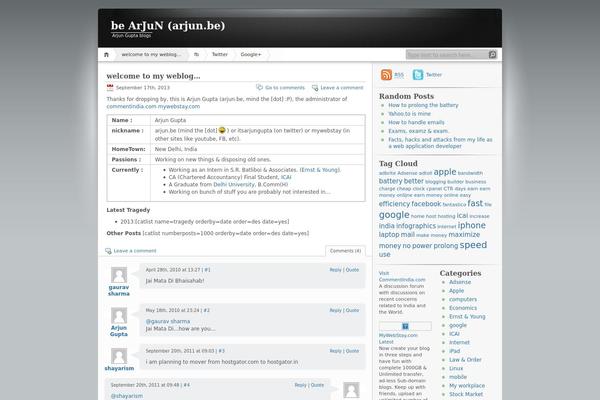Select the iphone tag in Tag Cloud
Image resolution: width=600 pixels, height=400 pixels.
(x=471, y=225)
